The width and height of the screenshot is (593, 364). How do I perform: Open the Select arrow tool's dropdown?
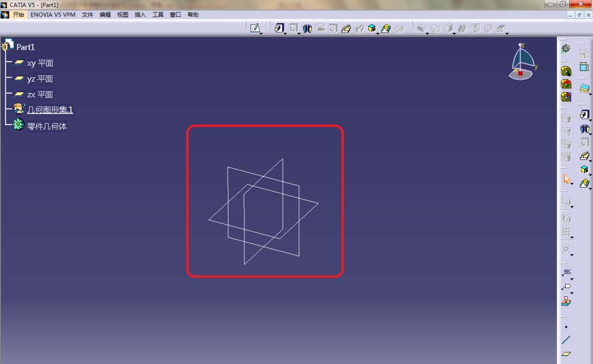[572, 184]
